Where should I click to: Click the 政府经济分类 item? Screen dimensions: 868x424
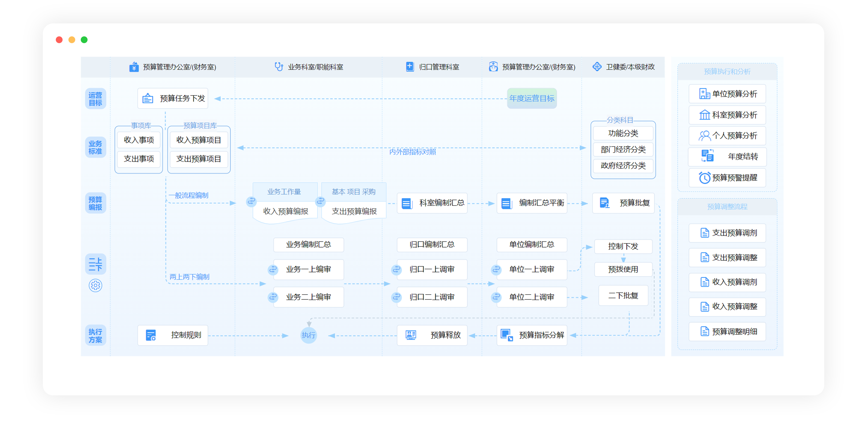tap(623, 166)
